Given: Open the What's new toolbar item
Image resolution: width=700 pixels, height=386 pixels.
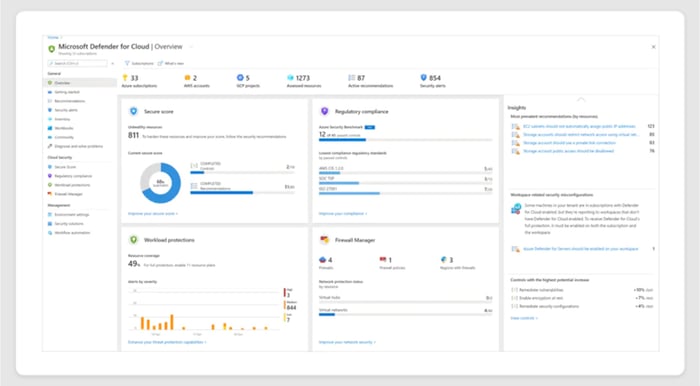Looking at the screenshot, I should point(171,63).
